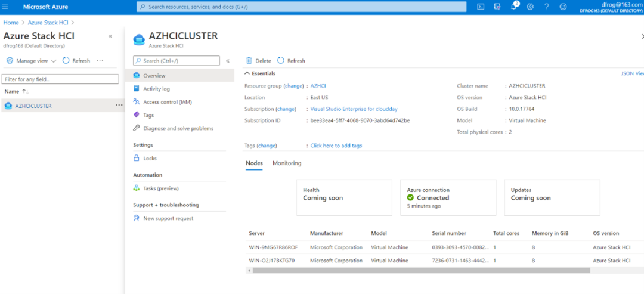Go to Home in the breadcrumb
This screenshot has width=644, height=294.
coord(11,22)
